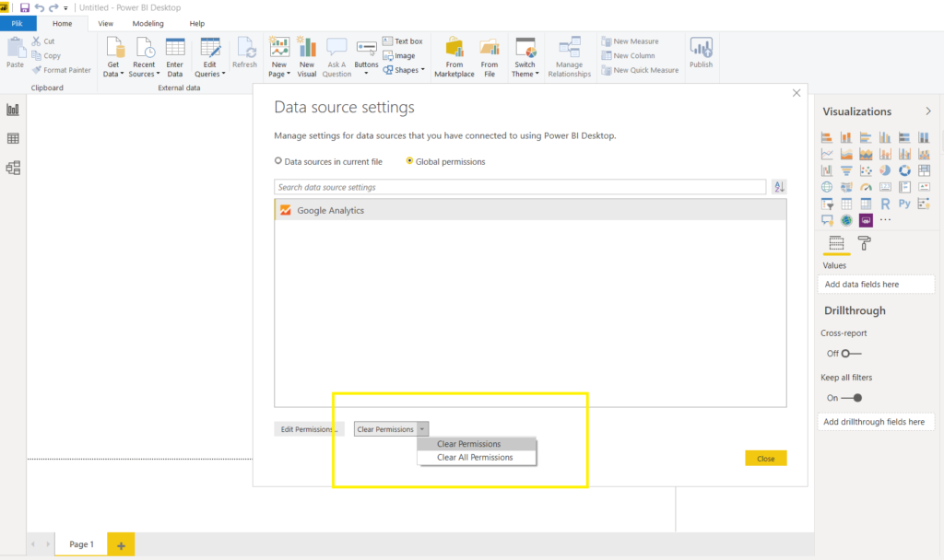
Task: Click the Edit Permissions button
Action: [309, 429]
